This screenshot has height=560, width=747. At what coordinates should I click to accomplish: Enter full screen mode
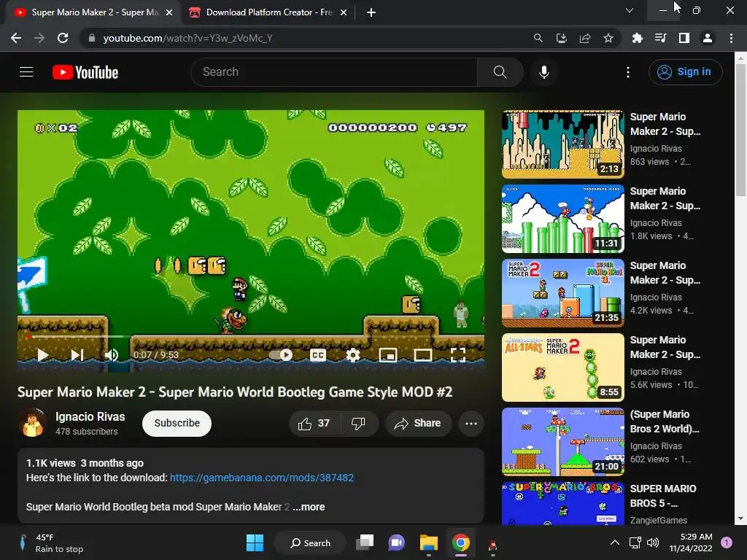[x=458, y=355]
